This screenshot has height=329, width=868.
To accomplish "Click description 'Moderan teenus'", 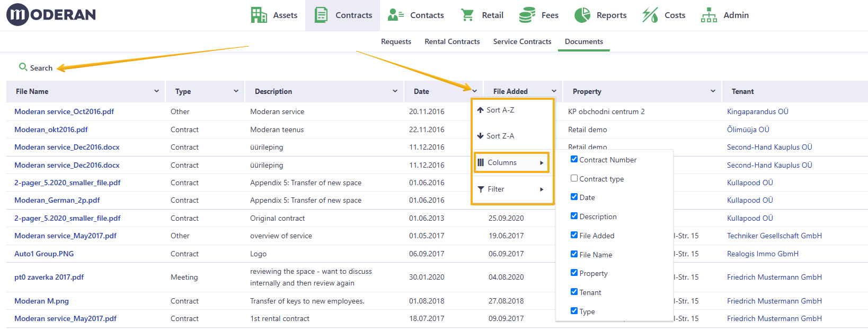I will tap(277, 129).
